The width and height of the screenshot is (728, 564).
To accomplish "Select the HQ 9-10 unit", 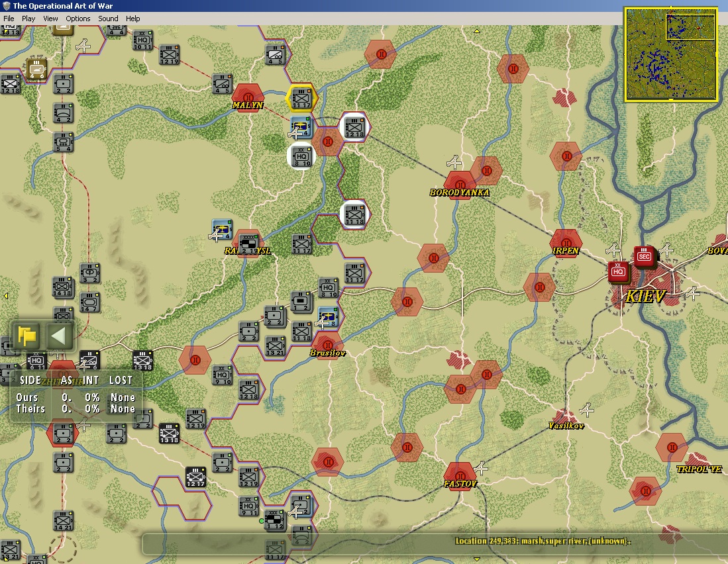I will [x=222, y=375].
